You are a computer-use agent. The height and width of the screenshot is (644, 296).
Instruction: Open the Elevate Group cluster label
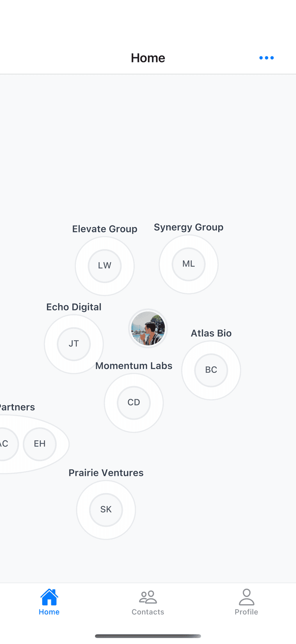point(104,229)
